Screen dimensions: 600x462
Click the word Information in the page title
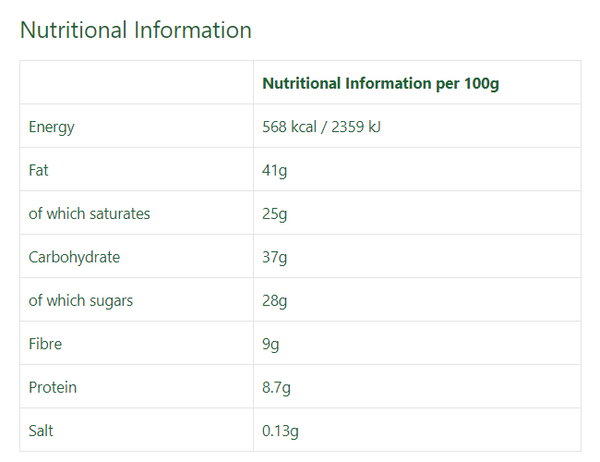(x=192, y=30)
